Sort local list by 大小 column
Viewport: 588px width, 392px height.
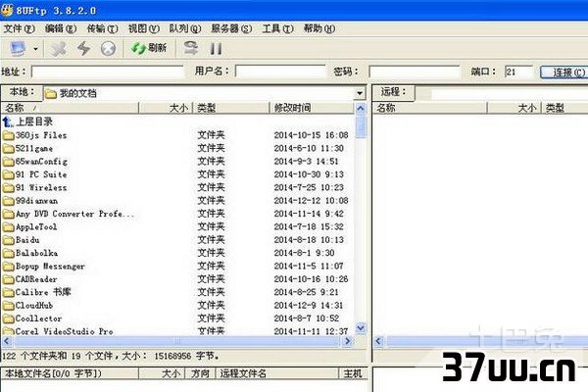166,108
